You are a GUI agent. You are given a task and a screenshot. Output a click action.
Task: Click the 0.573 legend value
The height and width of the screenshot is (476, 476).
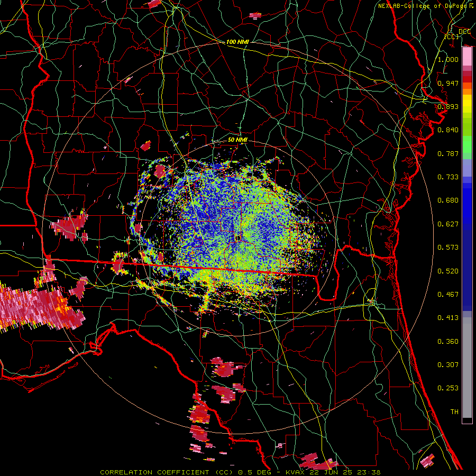click(x=448, y=248)
